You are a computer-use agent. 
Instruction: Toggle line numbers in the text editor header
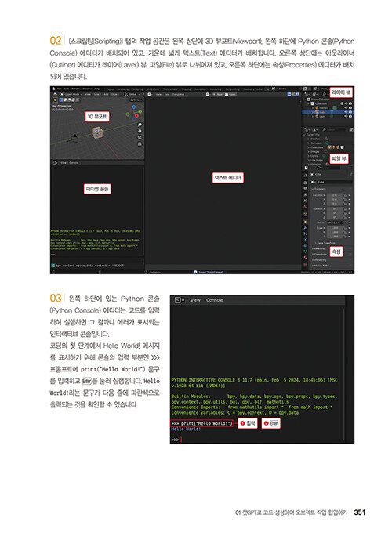(x=289, y=94)
